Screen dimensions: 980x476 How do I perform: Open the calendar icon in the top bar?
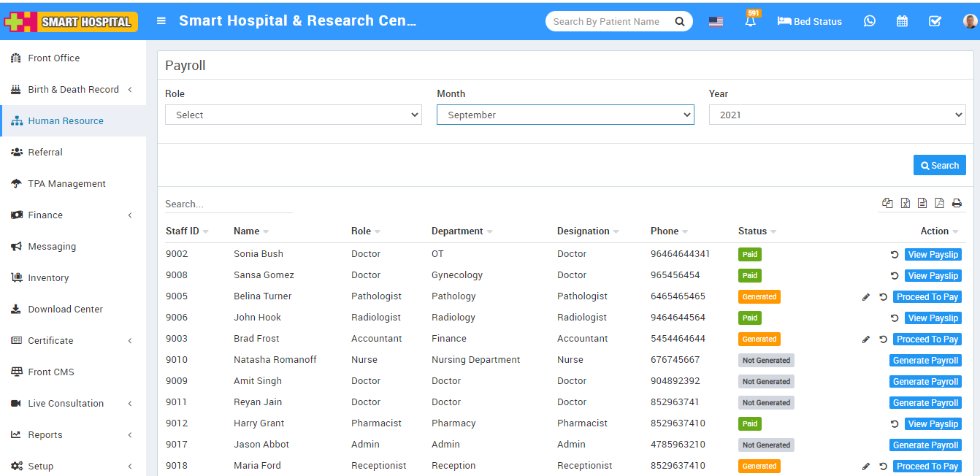coord(902,21)
